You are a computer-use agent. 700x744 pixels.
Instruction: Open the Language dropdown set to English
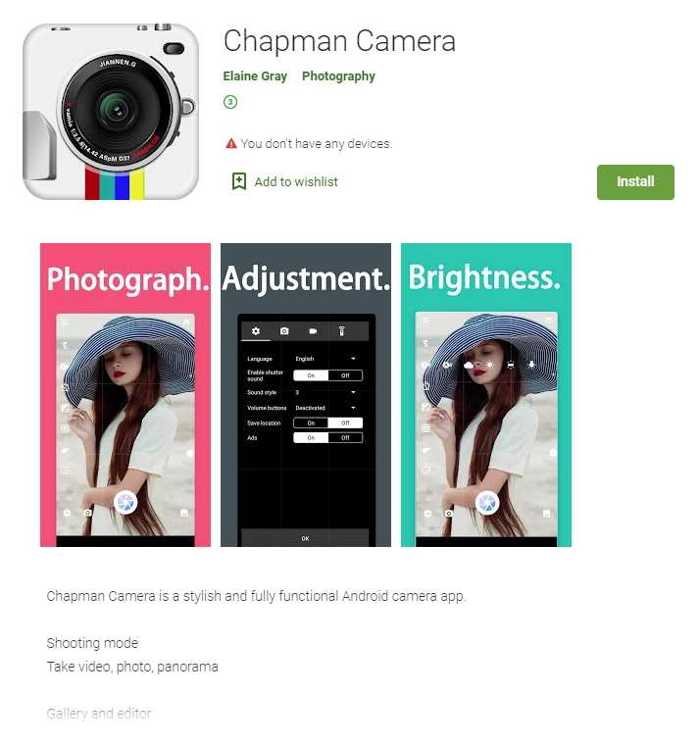[x=325, y=359]
